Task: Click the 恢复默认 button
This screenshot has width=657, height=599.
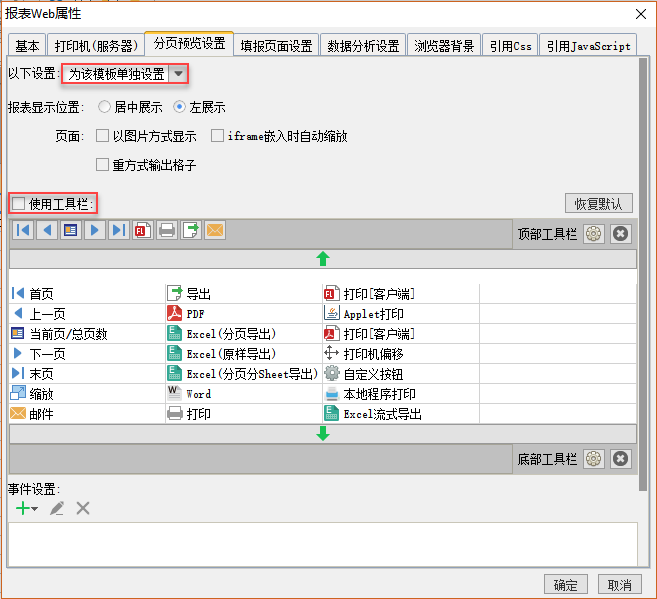Action: [x=599, y=204]
